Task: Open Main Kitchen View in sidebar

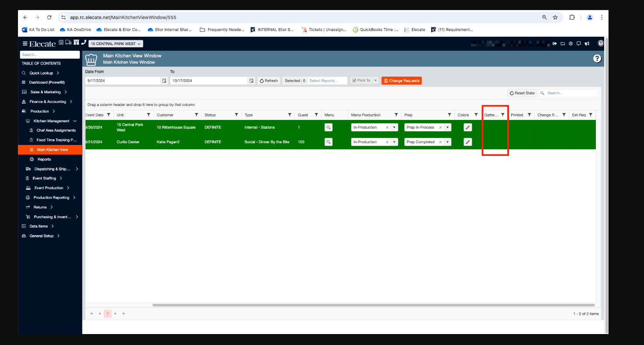Action: pyautogui.click(x=53, y=150)
